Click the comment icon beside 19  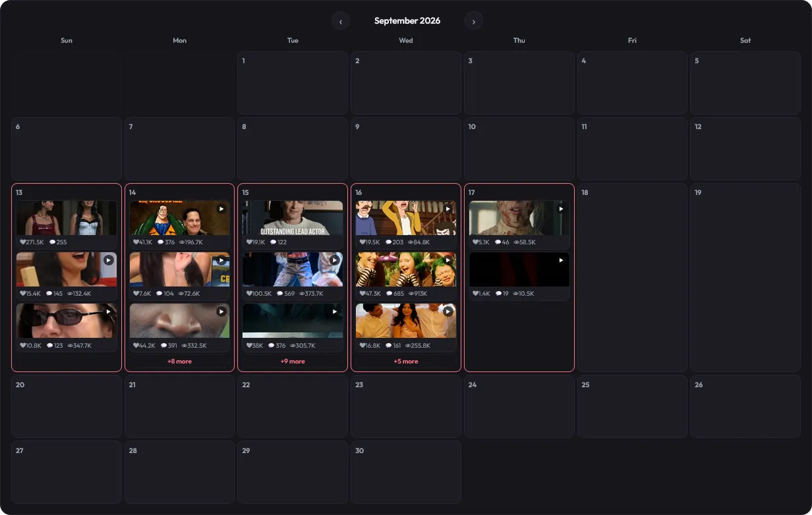click(x=499, y=294)
